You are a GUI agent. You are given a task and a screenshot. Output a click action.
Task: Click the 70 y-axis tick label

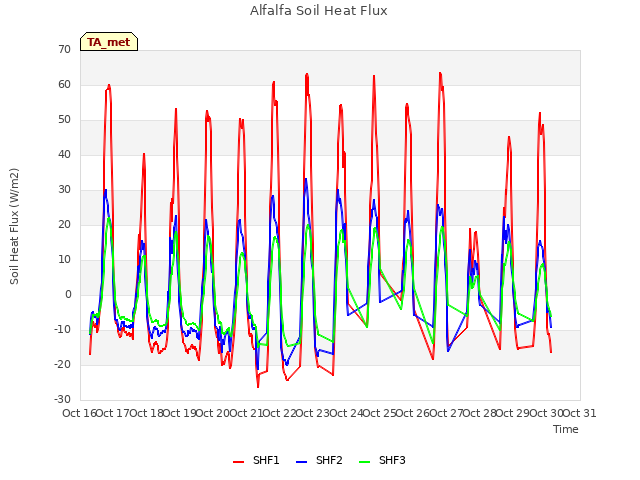[64, 49]
